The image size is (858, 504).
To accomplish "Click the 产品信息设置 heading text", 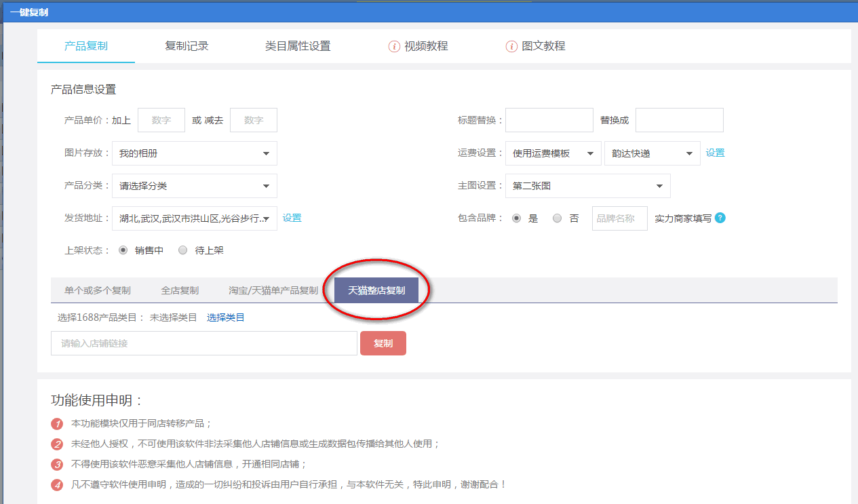I will 83,90.
